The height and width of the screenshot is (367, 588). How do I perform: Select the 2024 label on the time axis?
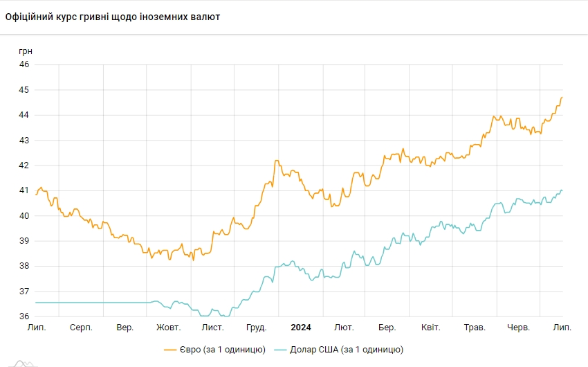[x=301, y=327]
